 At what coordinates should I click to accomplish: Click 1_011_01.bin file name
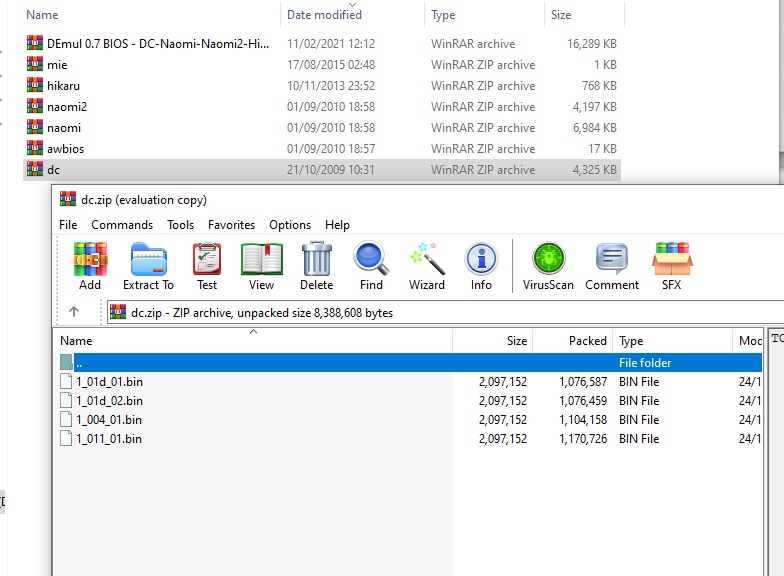pos(109,439)
